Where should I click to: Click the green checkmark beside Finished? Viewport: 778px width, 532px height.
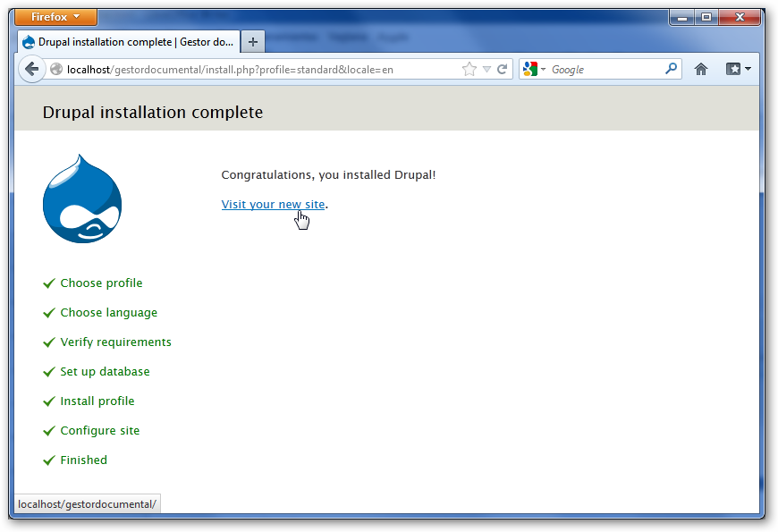pos(49,460)
